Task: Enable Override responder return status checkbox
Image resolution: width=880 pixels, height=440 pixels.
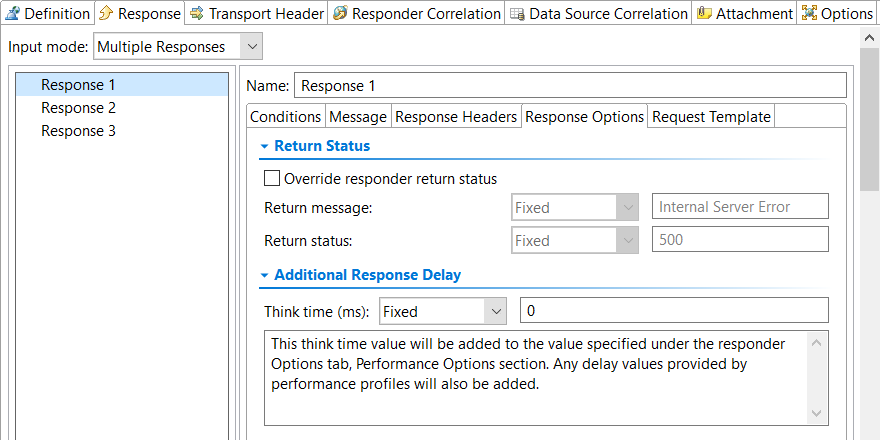Action: coord(272,178)
